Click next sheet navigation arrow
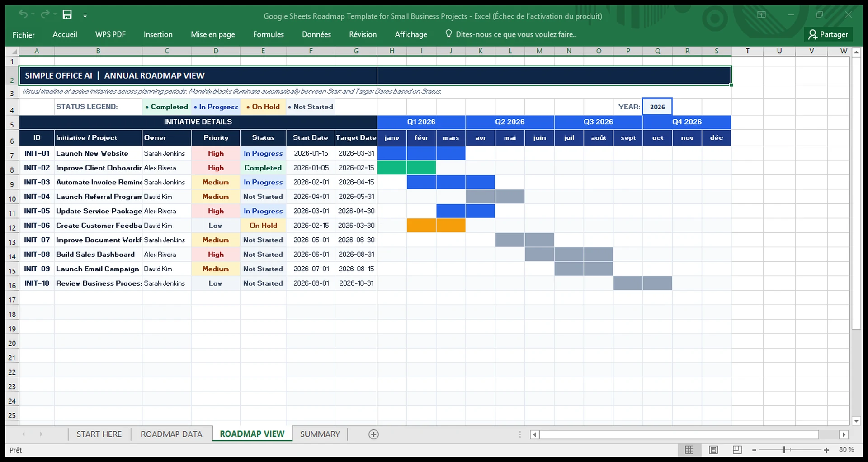 [x=41, y=434]
